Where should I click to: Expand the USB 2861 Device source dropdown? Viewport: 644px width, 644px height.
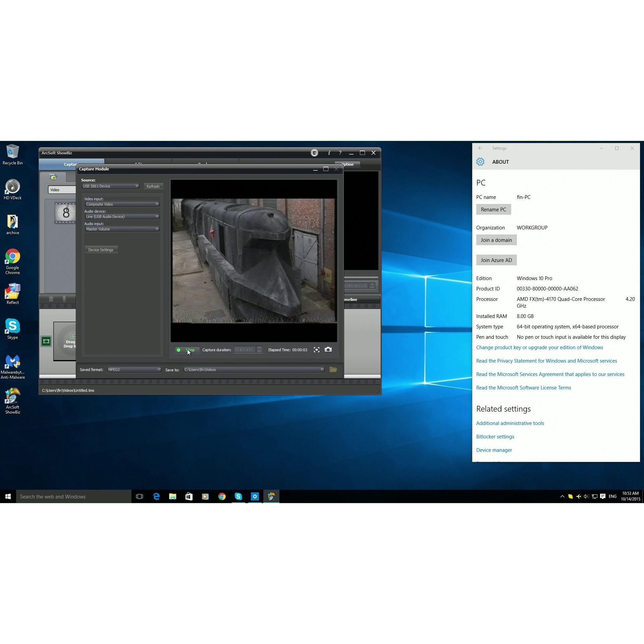point(110,186)
